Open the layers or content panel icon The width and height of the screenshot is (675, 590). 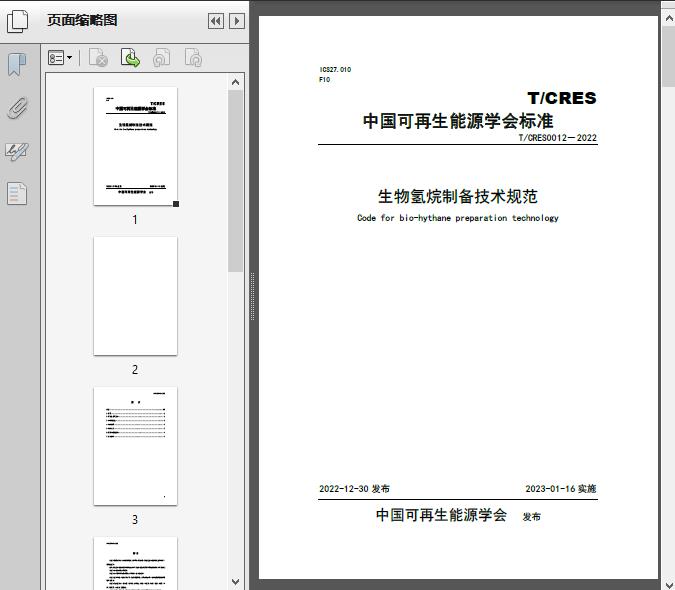(17, 194)
